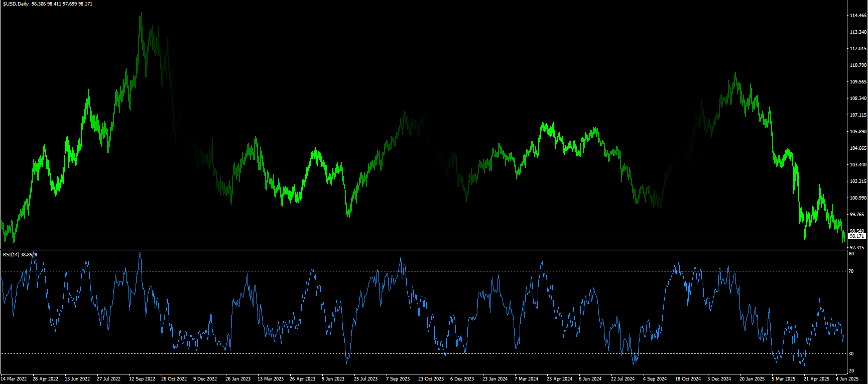
Task: Pick the 7 Sep 2023 date marker
Action: tap(398, 379)
